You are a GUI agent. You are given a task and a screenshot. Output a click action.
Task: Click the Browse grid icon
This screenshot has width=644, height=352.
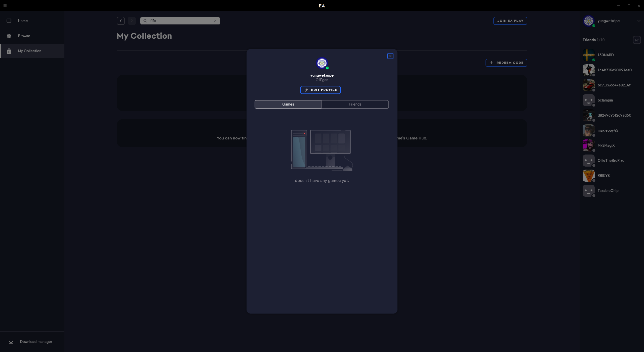click(x=9, y=36)
